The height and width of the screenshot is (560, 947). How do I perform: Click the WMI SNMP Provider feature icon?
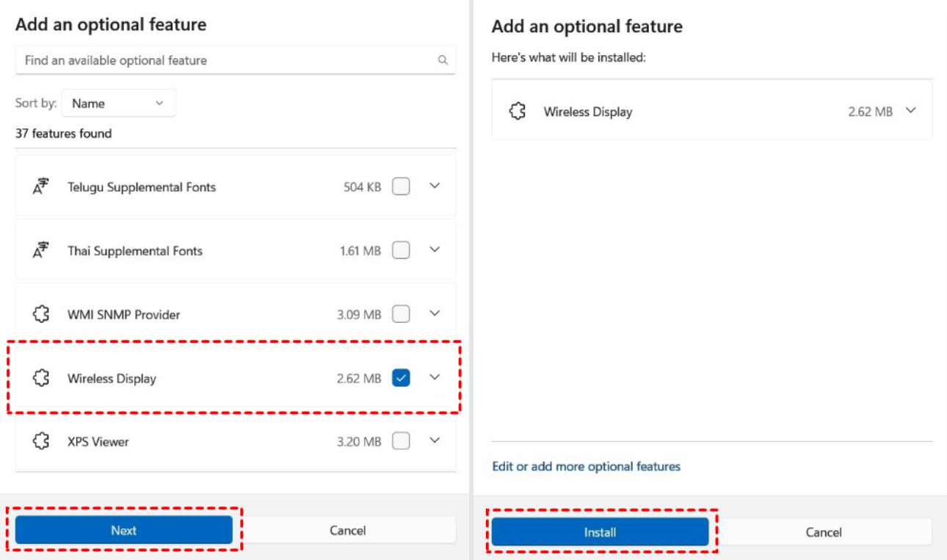click(41, 314)
